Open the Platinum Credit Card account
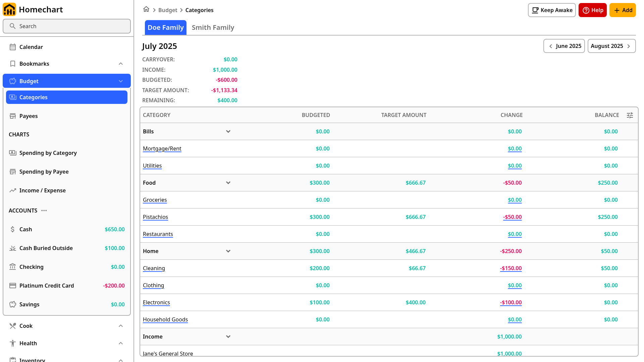The height and width of the screenshot is (362, 644). pyautogui.click(x=67, y=286)
